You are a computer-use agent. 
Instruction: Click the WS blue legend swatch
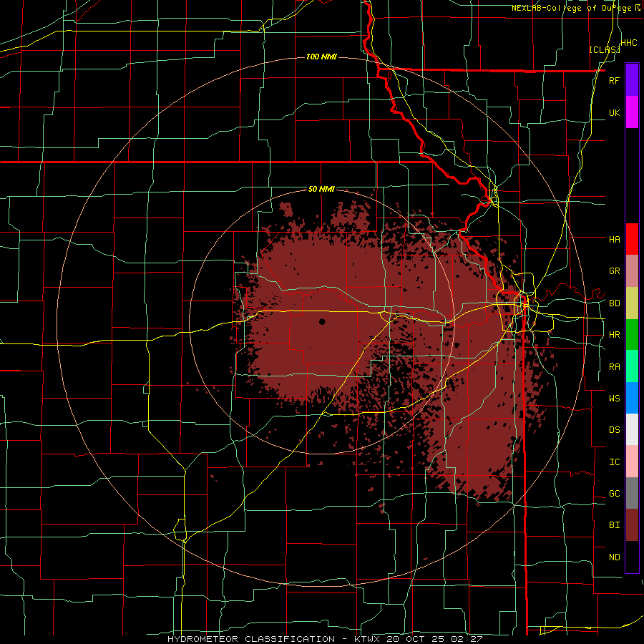click(632, 398)
